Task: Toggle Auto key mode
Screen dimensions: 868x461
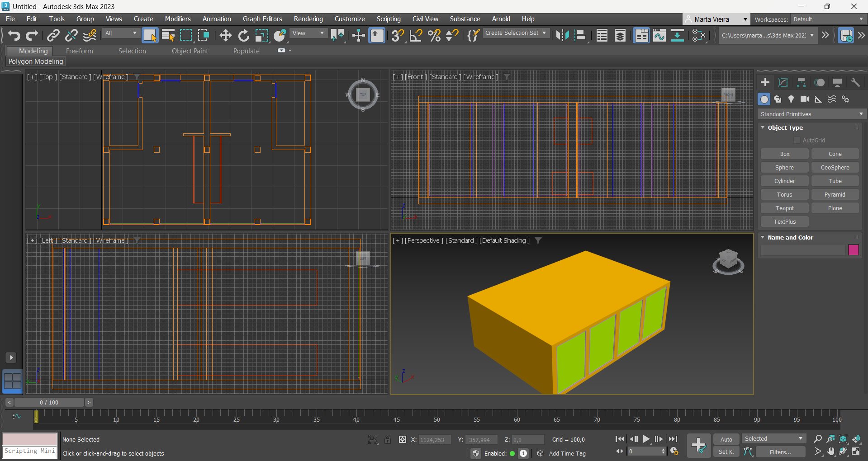Action: click(726, 439)
